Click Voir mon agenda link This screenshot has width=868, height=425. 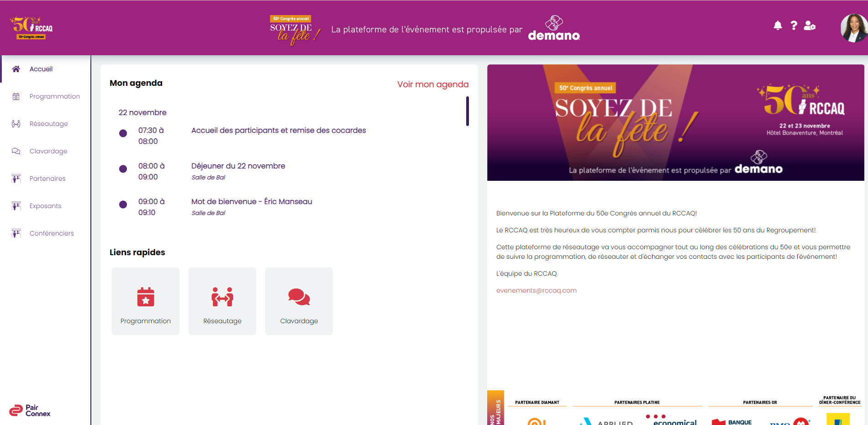coord(433,84)
